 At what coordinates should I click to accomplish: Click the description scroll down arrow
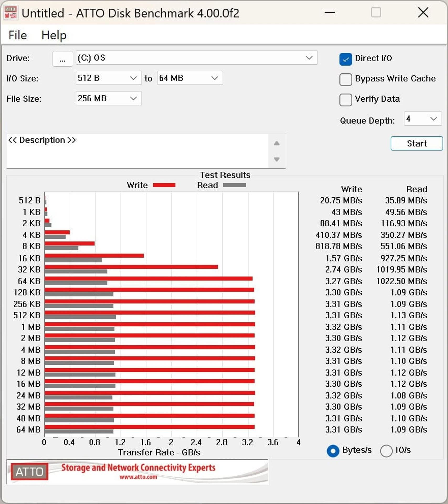click(277, 159)
